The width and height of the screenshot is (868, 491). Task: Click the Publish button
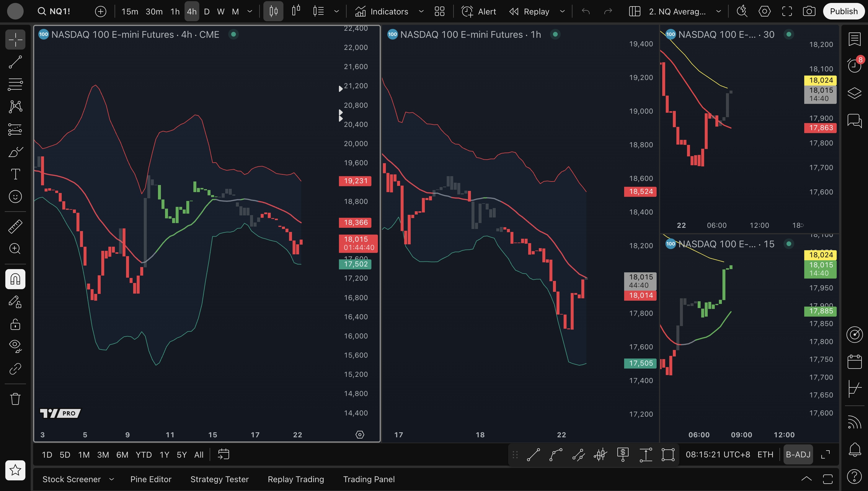click(843, 12)
